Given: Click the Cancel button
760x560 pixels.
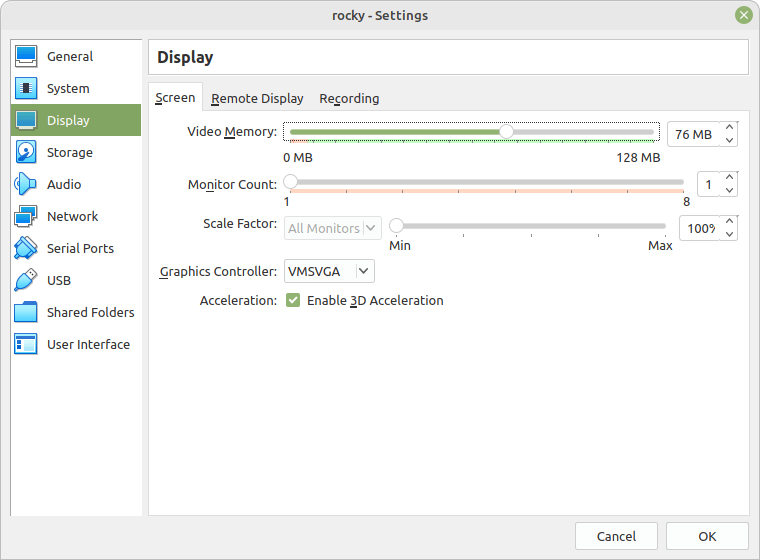Looking at the screenshot, I should coord(616,536).
